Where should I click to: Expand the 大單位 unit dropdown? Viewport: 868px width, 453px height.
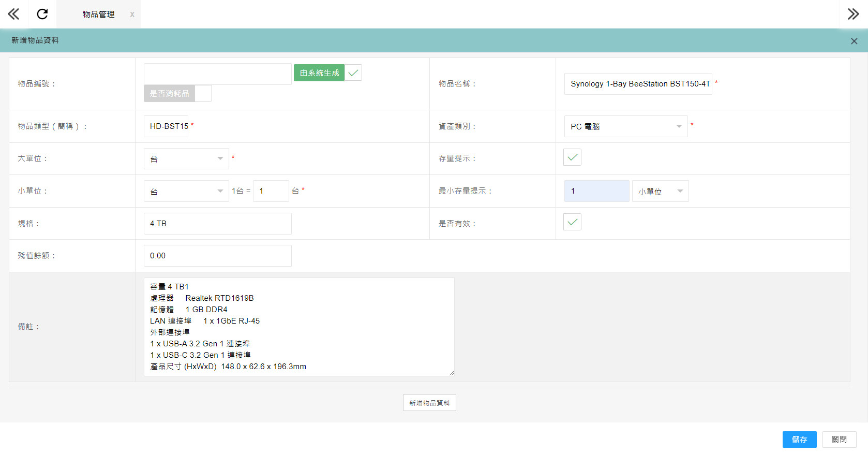[186, 158]
